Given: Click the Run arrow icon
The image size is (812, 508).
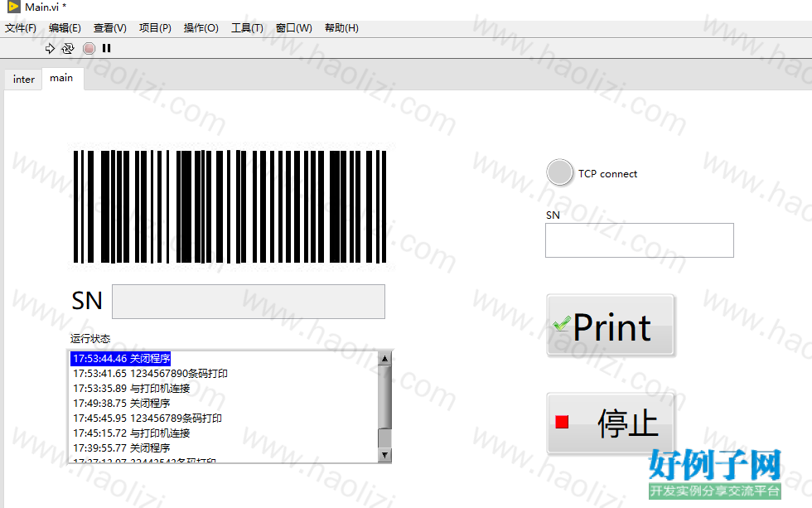Looking at the screenshot, I should (50, 48).
